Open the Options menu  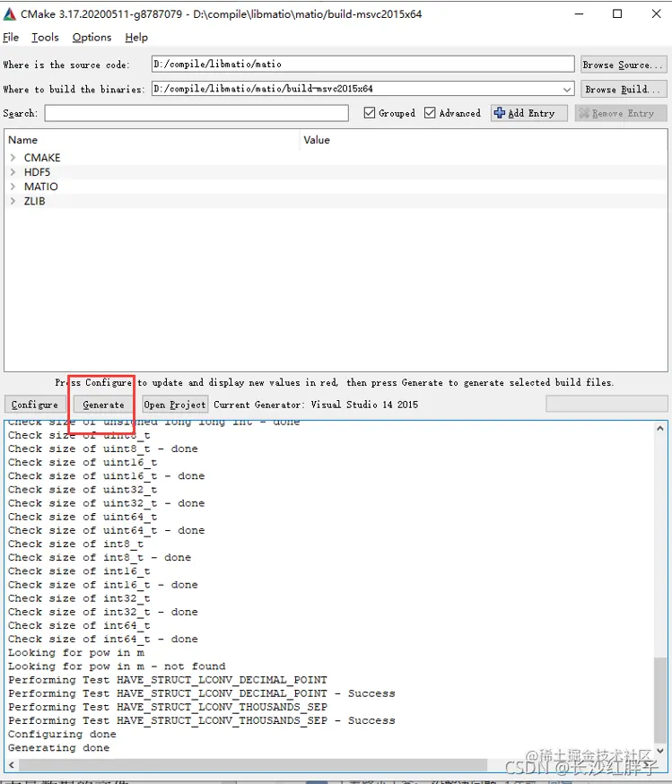[92, 38]
